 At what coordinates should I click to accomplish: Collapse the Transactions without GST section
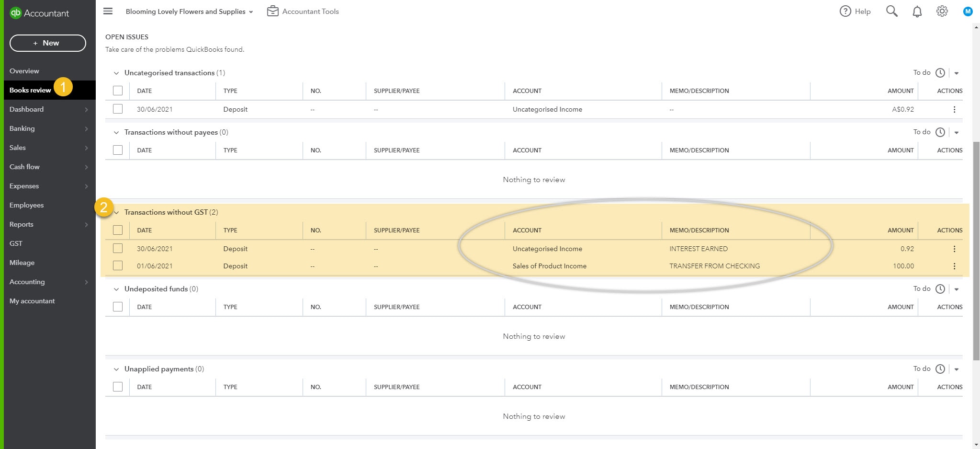pyautogui.click(x=116, y=212)
